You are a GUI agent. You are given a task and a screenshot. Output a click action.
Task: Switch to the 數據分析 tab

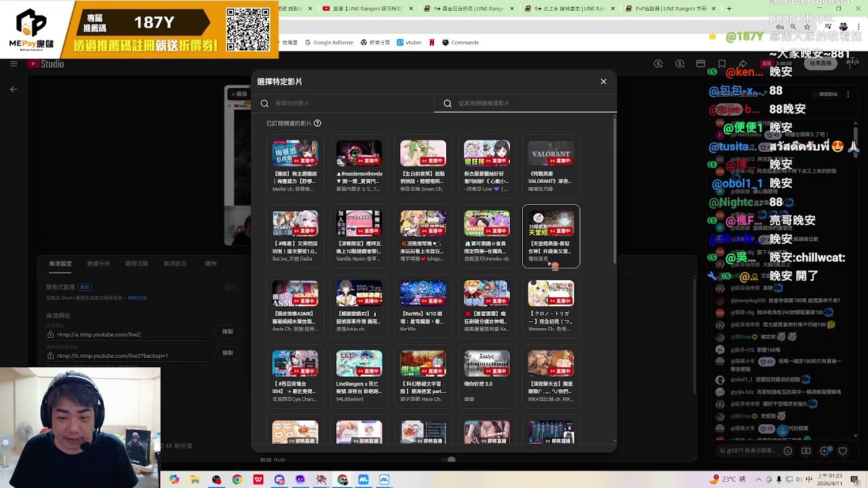(98, 264)
